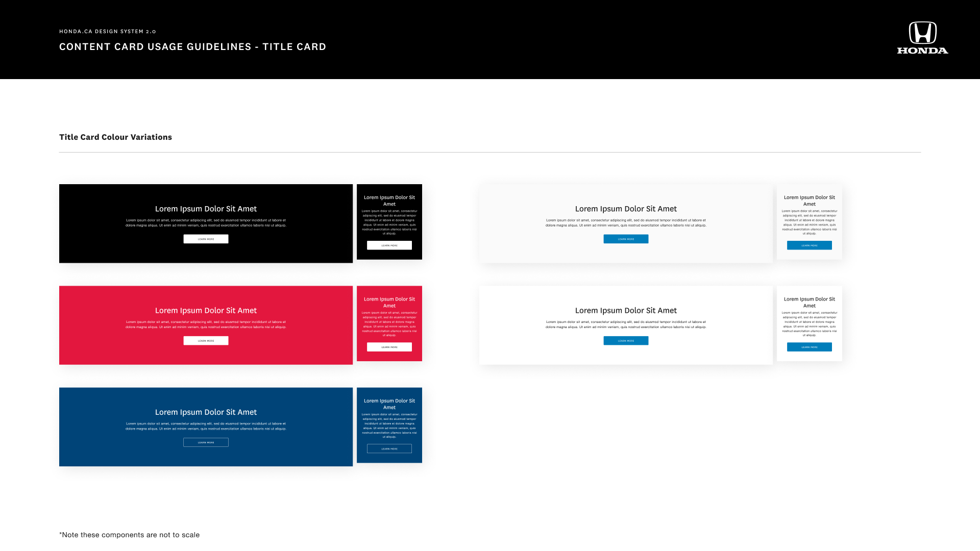Select the wide red card title text
Image resolution: width=980 pixels, height=551 pixels.
pyautogui.click(x=206, y=310)
